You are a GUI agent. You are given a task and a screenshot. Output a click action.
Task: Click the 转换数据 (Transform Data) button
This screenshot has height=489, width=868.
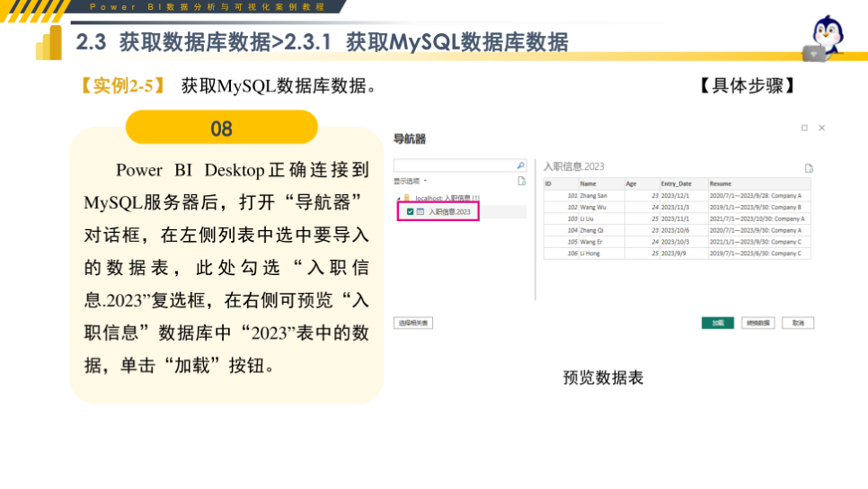[x=757, y=323]
